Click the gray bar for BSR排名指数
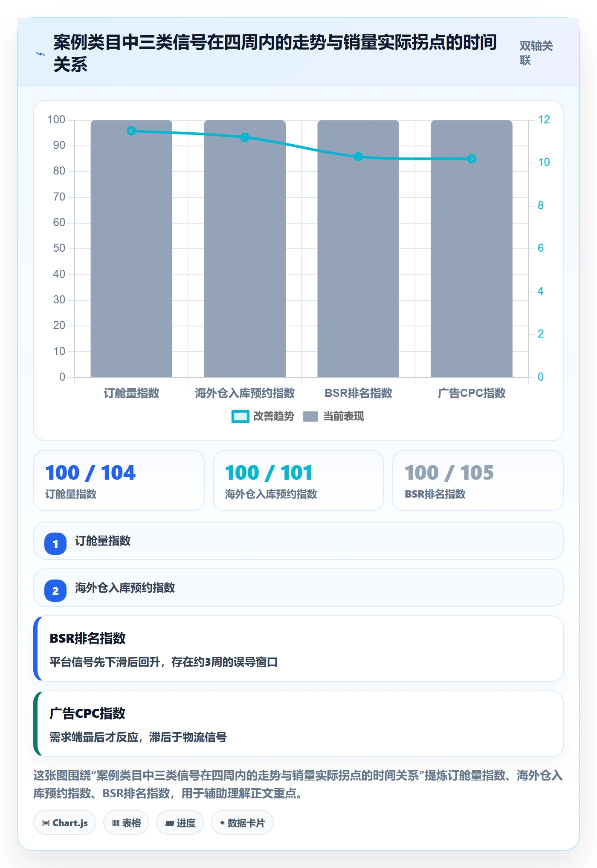 [x=358, y=249]
